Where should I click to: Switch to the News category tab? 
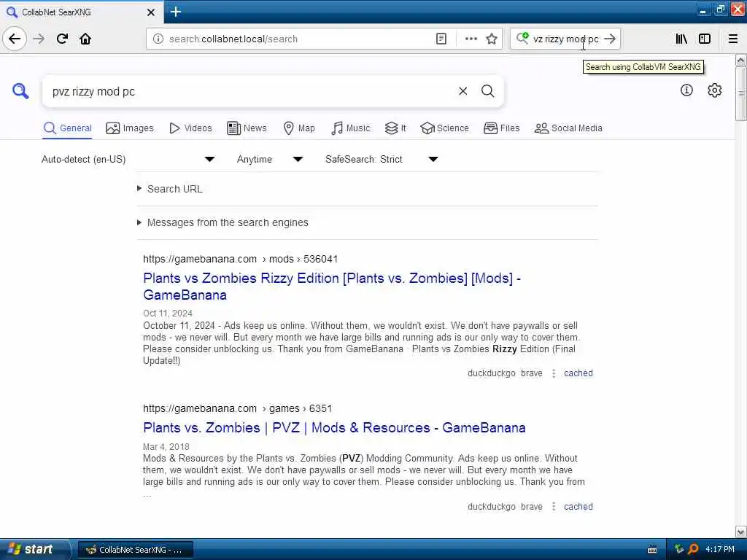pos(247,128)
